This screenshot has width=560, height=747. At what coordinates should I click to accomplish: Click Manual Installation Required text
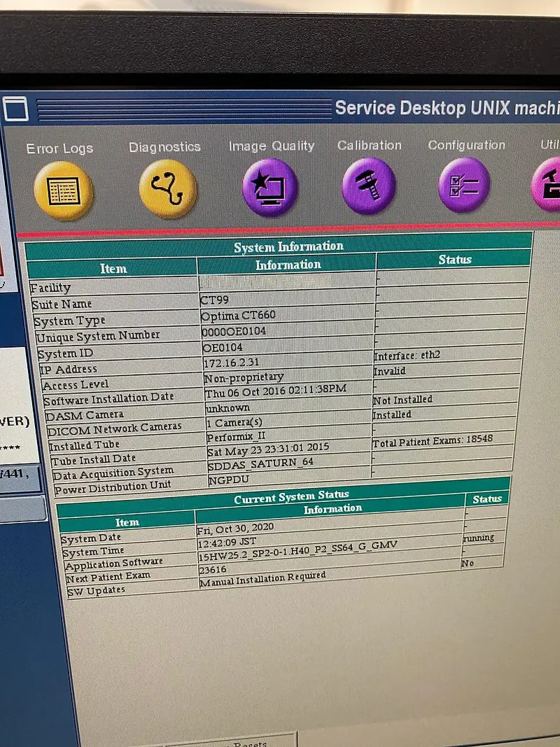(x=262, y=579)
